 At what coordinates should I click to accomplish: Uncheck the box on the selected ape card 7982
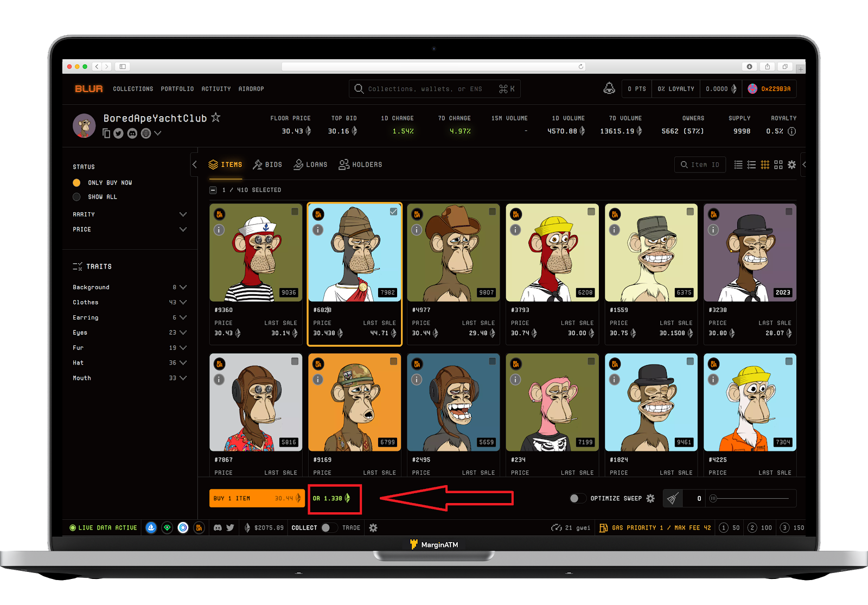click(393, 212)
